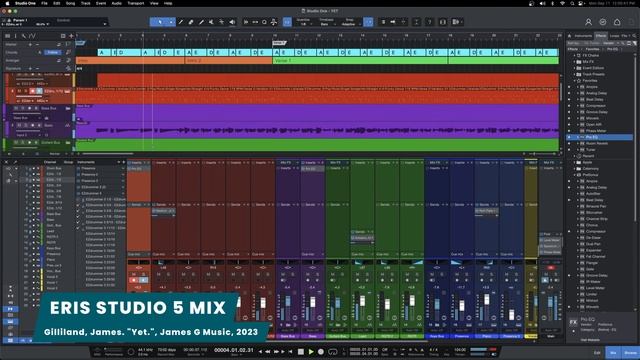Toggle the Follow button on the Chords track

pos(53,52)
